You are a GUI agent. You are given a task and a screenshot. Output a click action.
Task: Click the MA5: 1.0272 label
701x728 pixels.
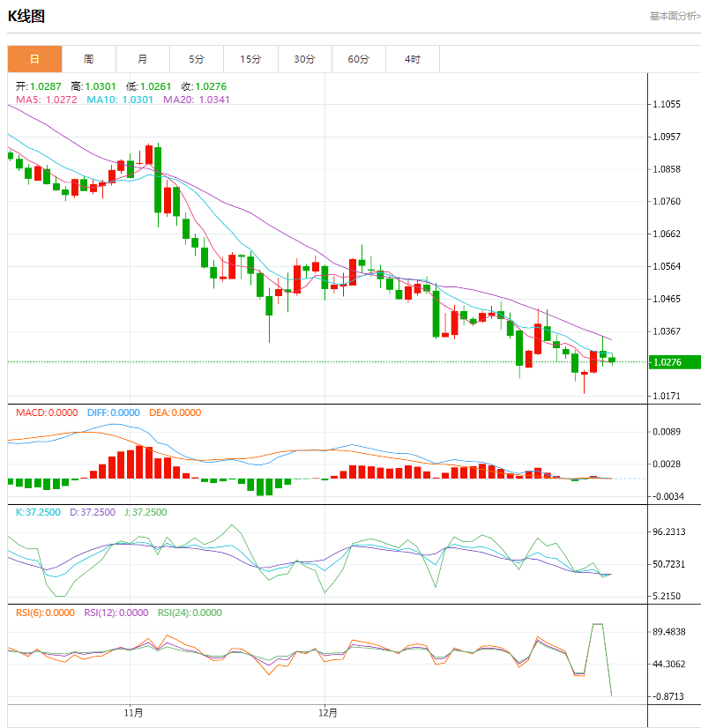pyautogui.click(x=47, y=100)
